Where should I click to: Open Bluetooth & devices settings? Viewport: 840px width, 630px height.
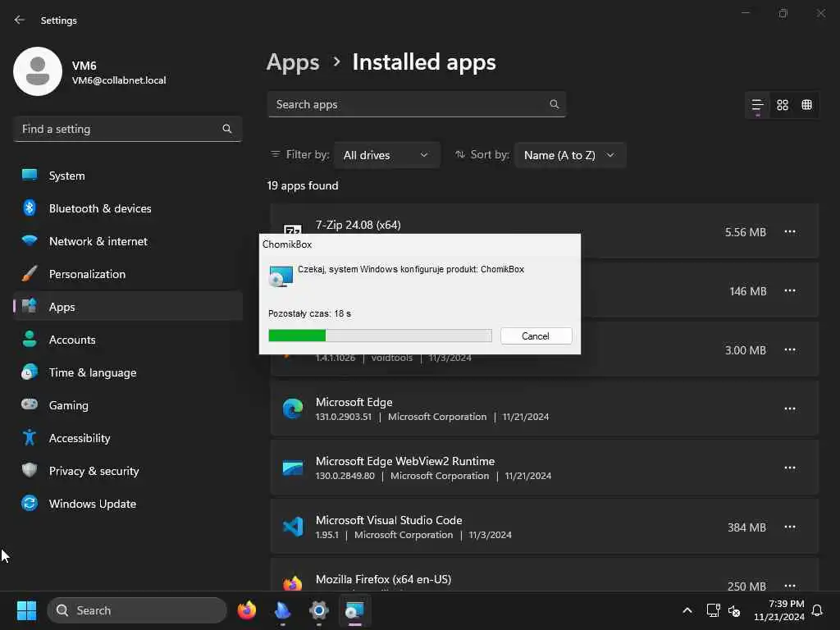click(127, 208)
